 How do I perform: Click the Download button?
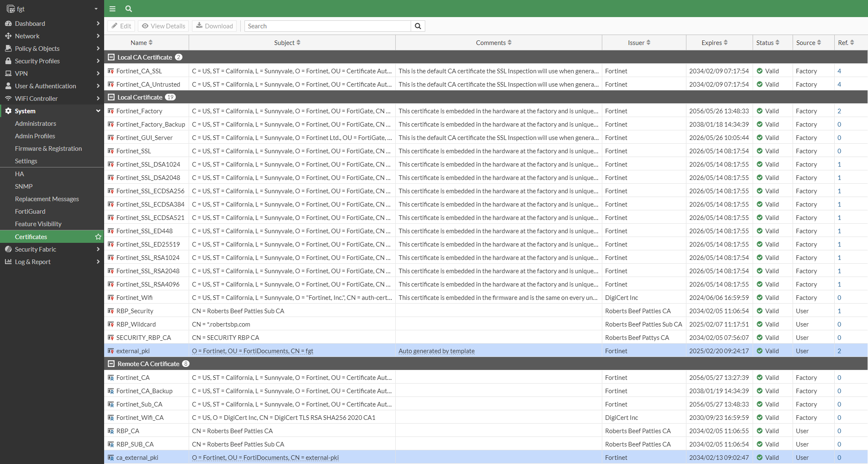pyautogui.click(x=215, y=26)
